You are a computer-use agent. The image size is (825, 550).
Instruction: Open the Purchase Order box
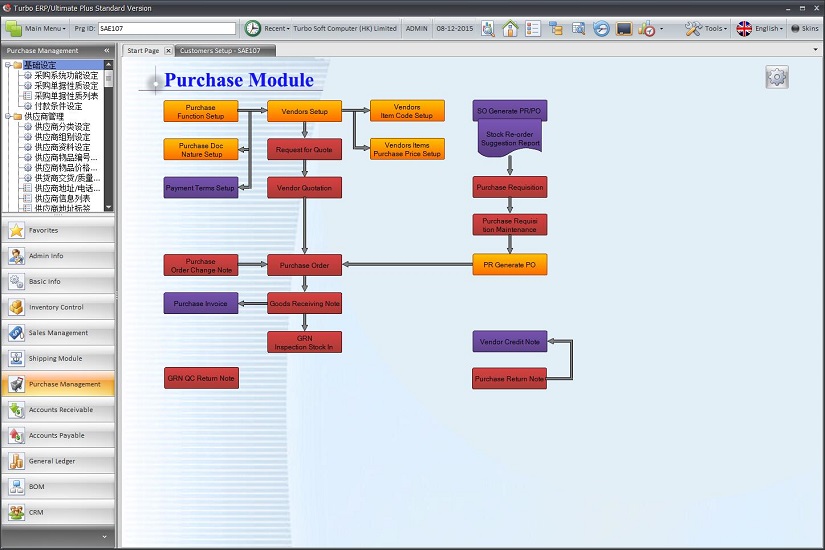click(304, 265)
